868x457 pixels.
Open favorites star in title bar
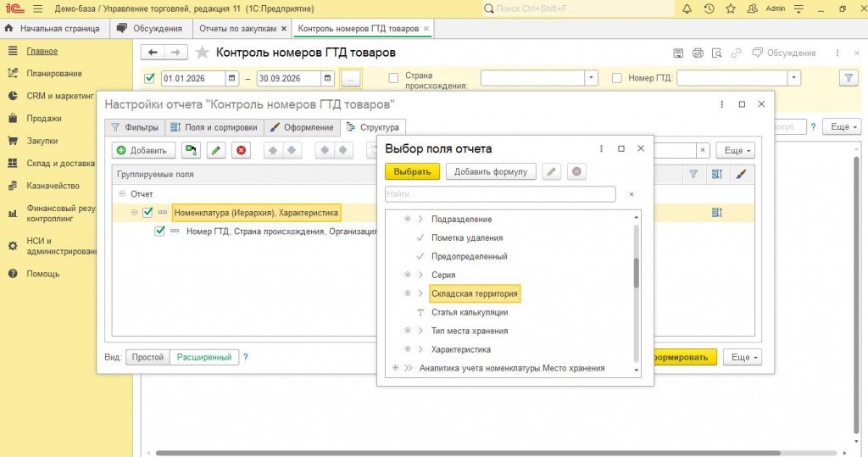(731, 8)
